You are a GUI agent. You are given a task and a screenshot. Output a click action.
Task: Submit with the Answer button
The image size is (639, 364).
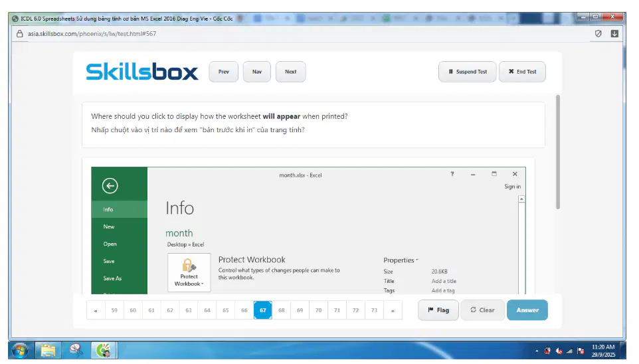click(x=527, y=310)
